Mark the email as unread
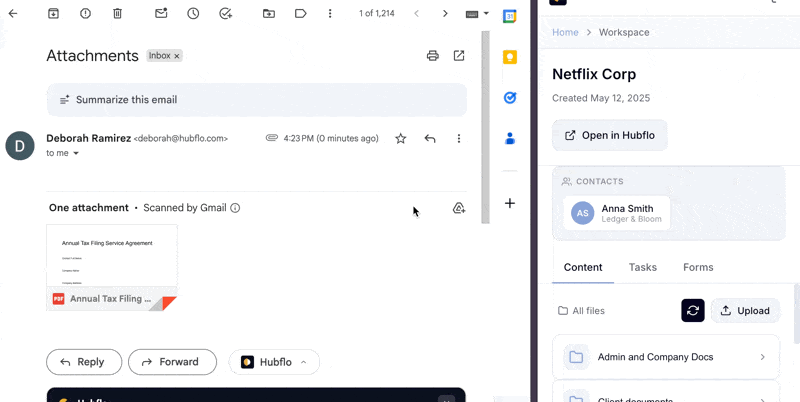 point(161,14)
